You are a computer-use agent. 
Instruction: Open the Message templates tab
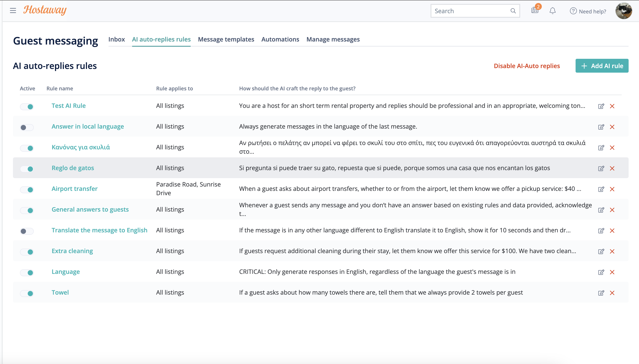tap(226, 39)
